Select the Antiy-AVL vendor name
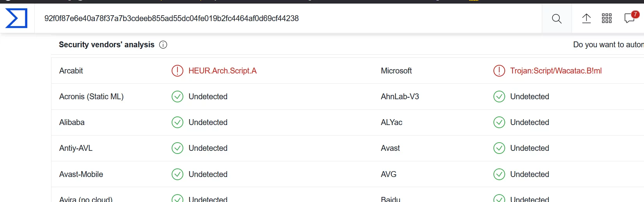 [x=76, y=148]
